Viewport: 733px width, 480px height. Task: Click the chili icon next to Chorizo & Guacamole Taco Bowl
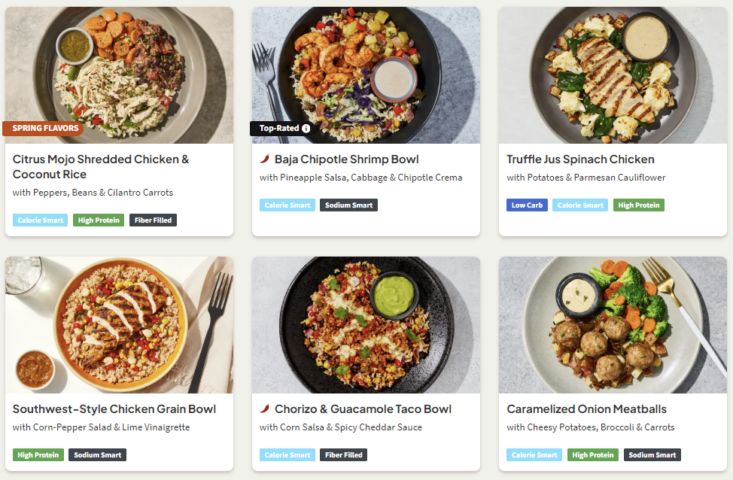pyautogui.click(x=264, y=409)
